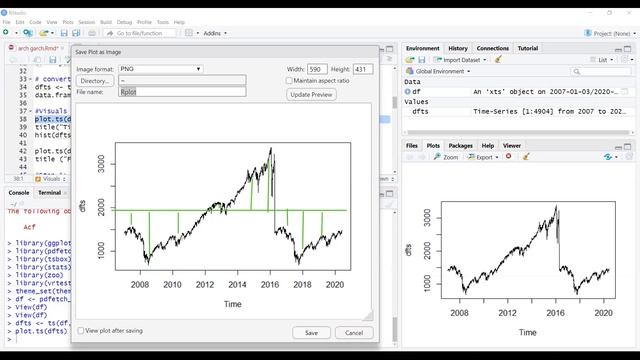The width and height of the screenshot is (640, 360).
Task: Open the Session menu
Action: 87,22
